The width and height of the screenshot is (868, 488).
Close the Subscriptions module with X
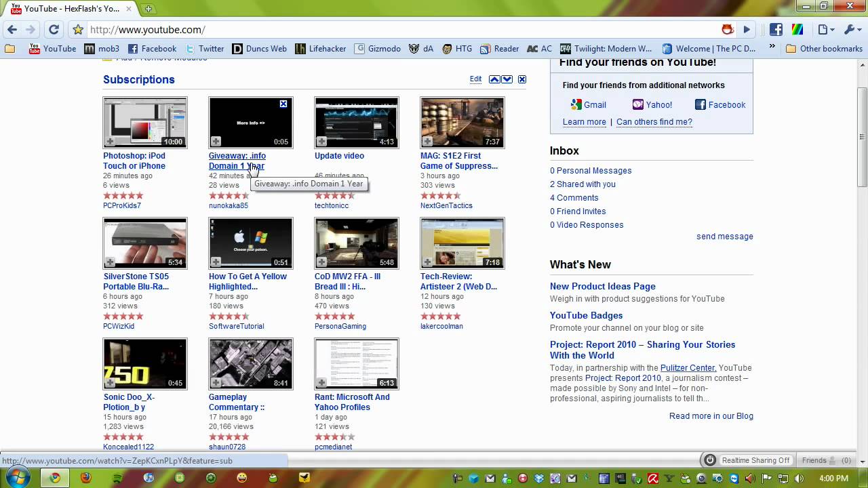(522, 79)
